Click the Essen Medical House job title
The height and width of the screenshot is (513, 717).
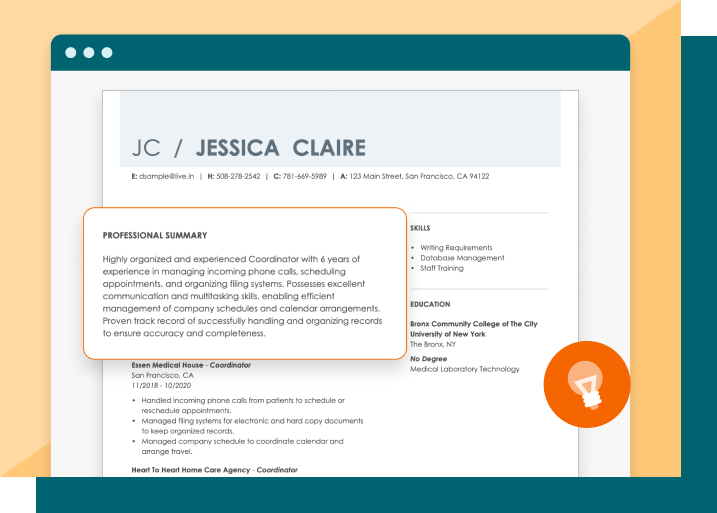191,365
